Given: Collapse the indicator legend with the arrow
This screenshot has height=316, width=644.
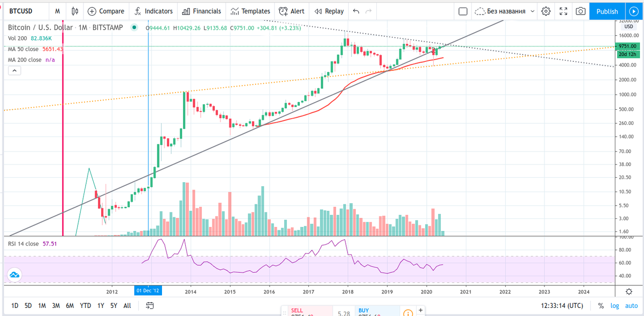Looking at the screenshot, I should click(x=14, y=71).
